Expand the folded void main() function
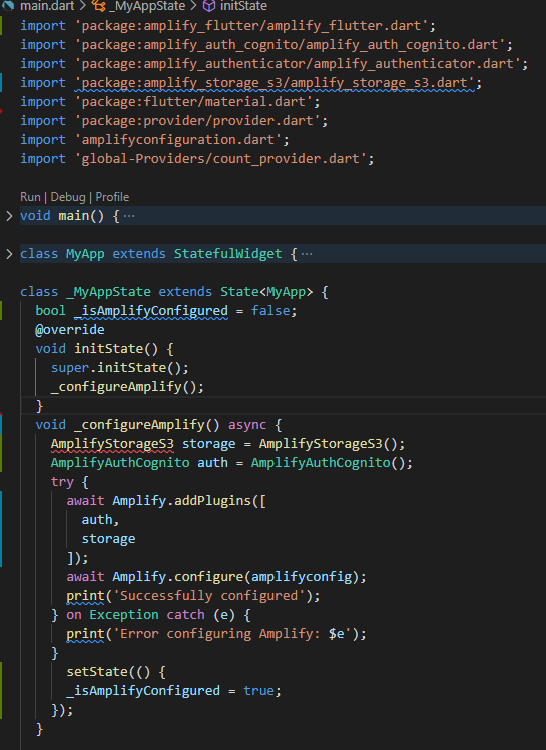Viewport: 546px width, 750px height. click(9, 216)
